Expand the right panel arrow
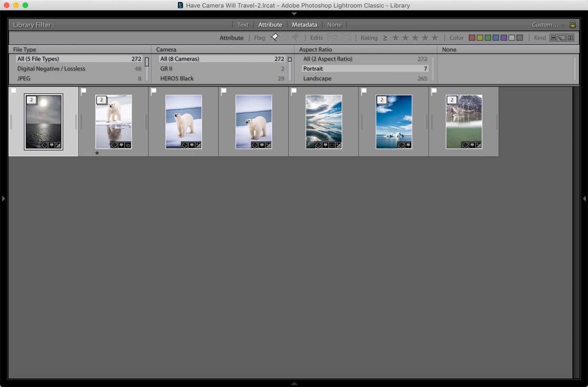The height and width of the screenshot is (387, 588). [x=584, y=198]
